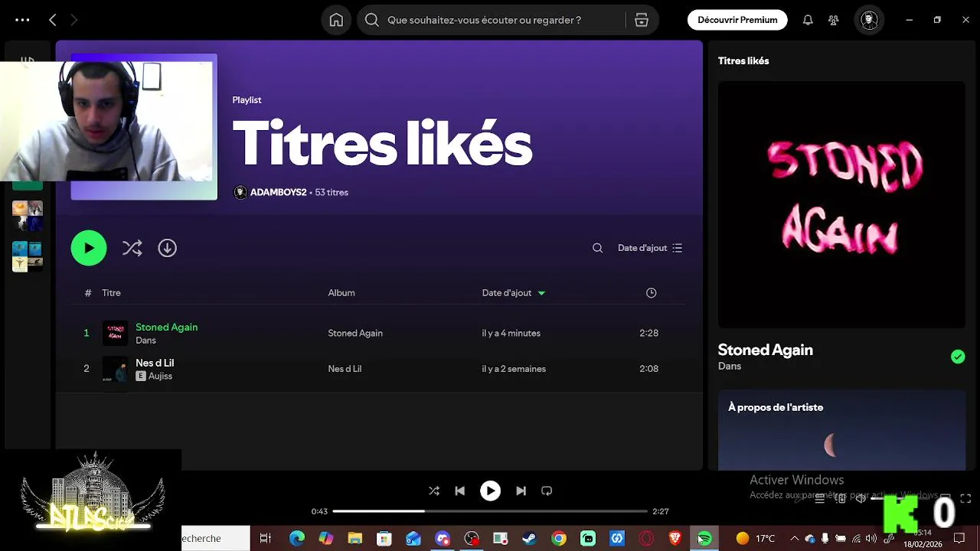Viewport: 980px width, 551px height.
Task: Start the playlist with the green play button
Action: (x=89, y=248)
